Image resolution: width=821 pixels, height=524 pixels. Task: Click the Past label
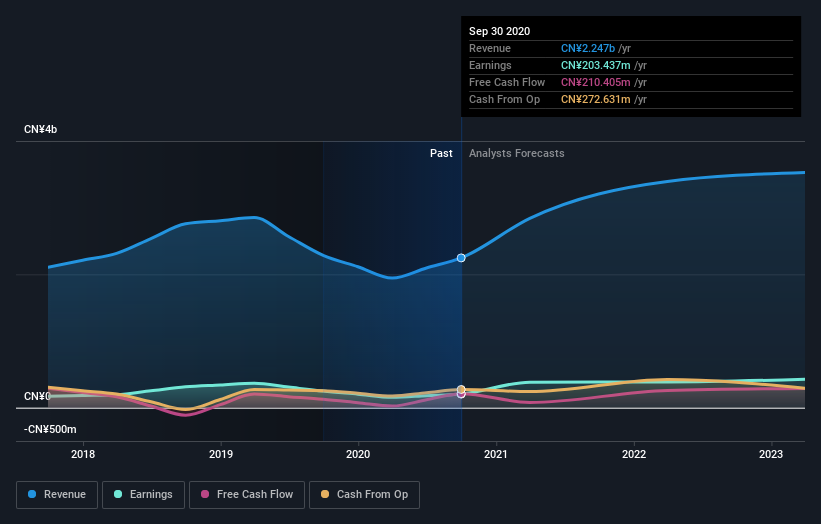tap(441, 153)
